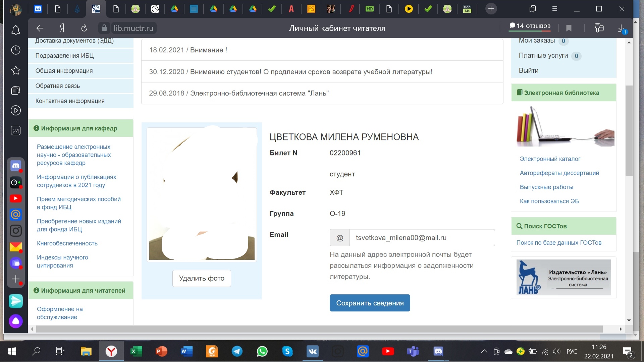Viewport: 644px width, 362px height.
Task: Reload the page with refresh icon
Action: coord(84,28)
